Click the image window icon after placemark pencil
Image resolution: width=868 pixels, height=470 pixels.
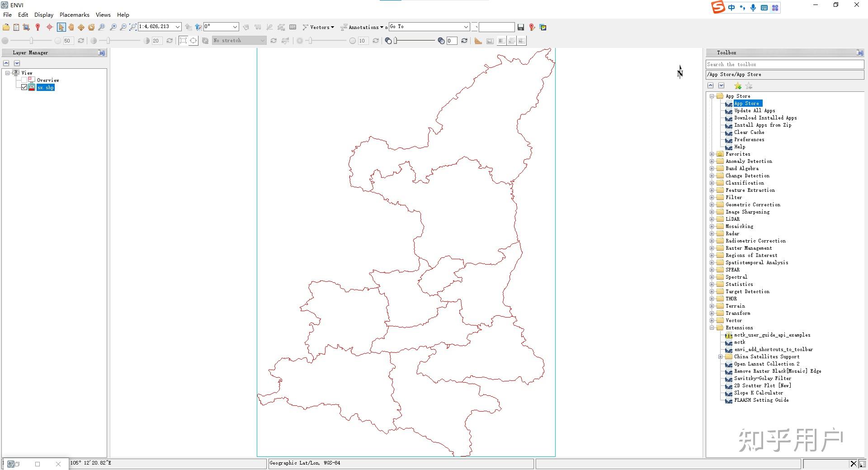pos(543,28)
